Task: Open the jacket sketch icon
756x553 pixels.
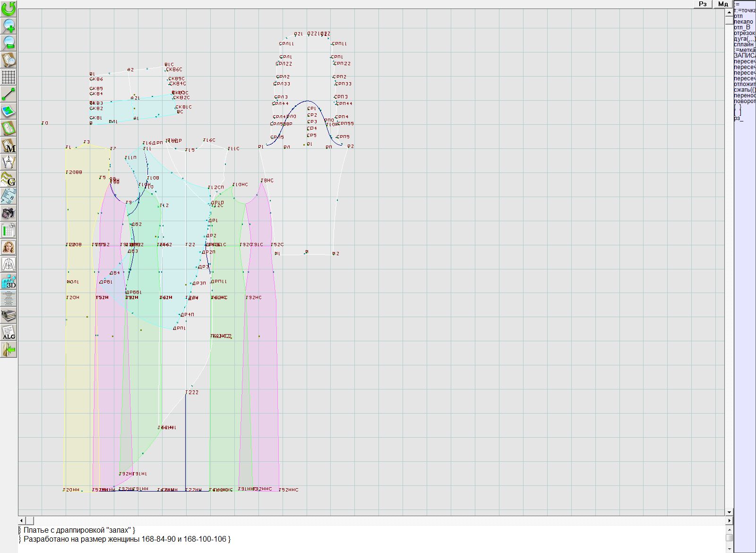Action: pos(9,265)
